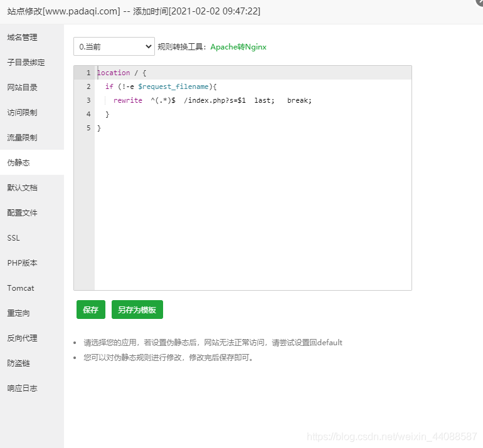483x448 pixels.
Task: Open the 流量限制 settings tab
Action: (x=23, y=138)
